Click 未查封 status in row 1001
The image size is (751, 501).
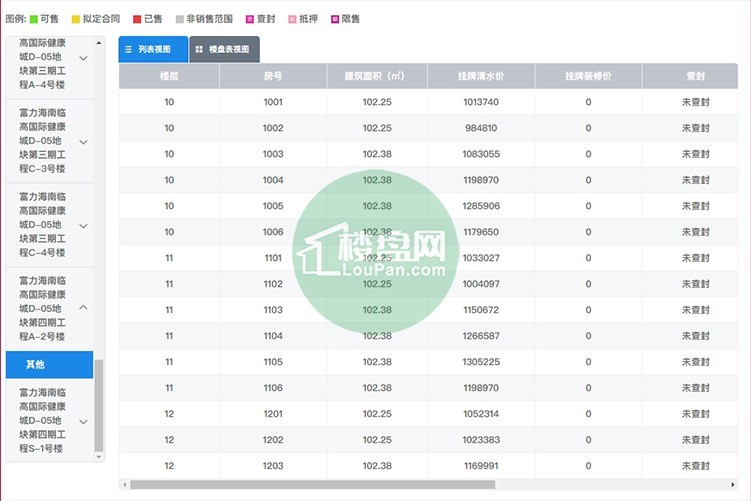695,102
